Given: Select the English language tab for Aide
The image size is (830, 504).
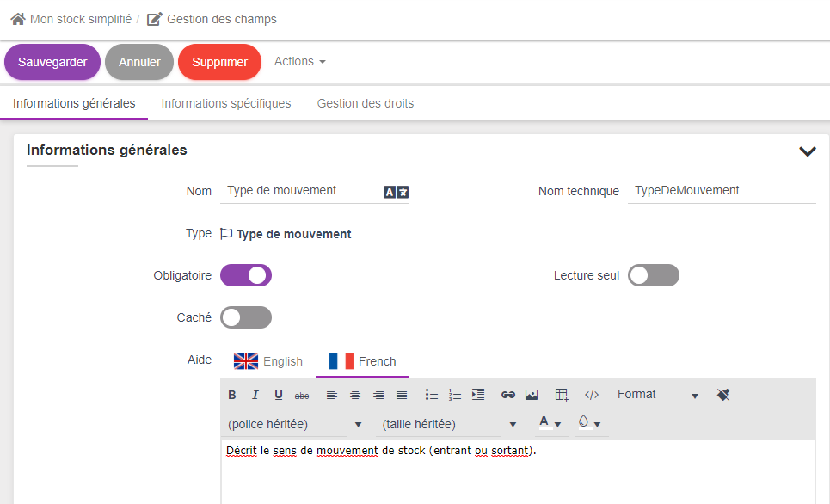Looking at the screenshot, I should (x=268, y=361).
